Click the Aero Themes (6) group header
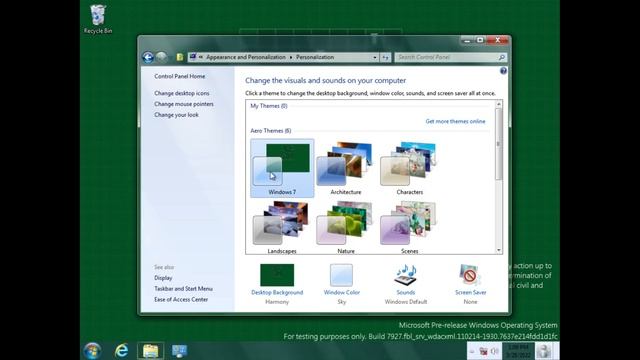Image resolution: width=640 pixels, height=360 pixels. [x=271, y=131]
